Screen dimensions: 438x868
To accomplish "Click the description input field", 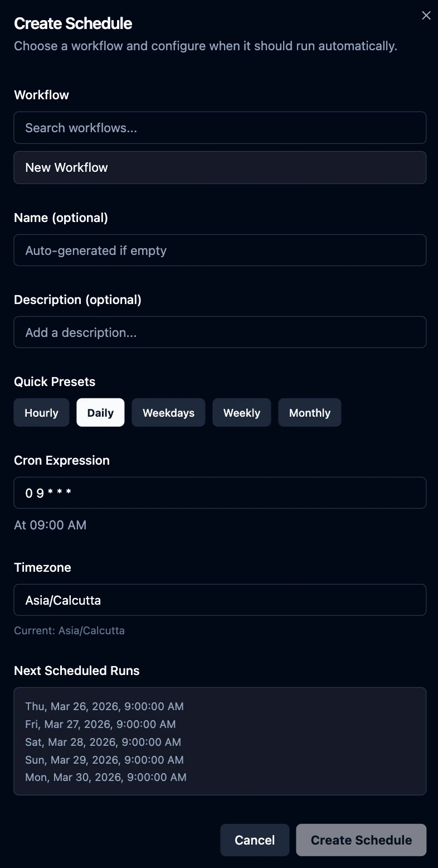I will (x=220, y=332).
